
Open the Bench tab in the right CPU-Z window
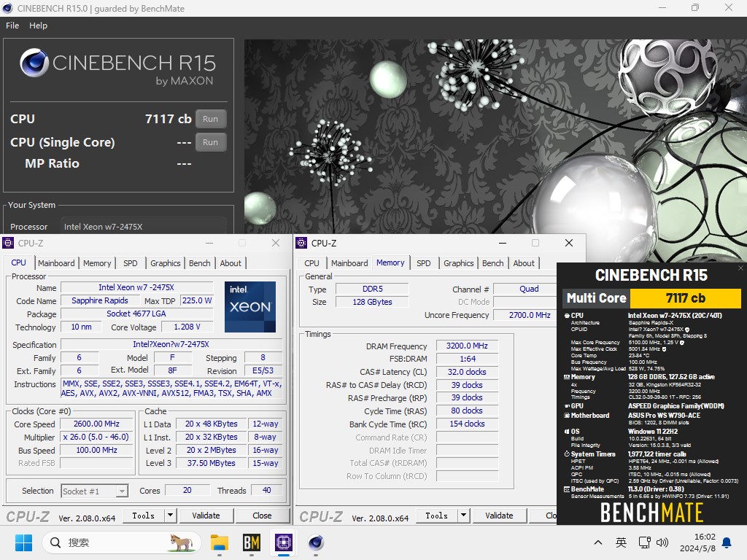(492, 262)
